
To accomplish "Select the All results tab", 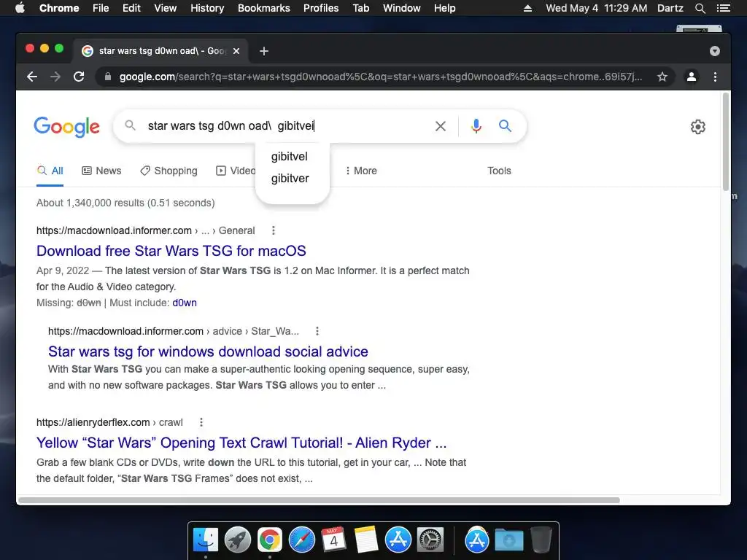I will [50, 171].
